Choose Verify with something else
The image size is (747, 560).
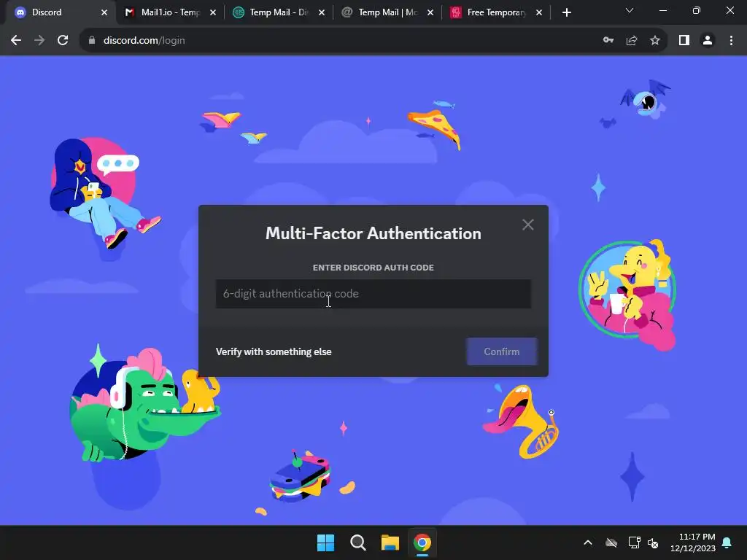click(x=274, y=352)
